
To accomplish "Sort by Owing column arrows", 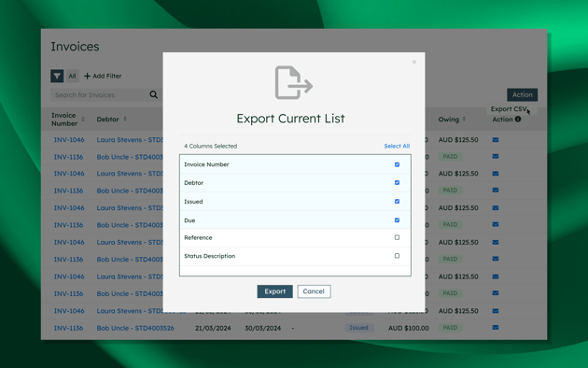I will click(x=464, y=119).
